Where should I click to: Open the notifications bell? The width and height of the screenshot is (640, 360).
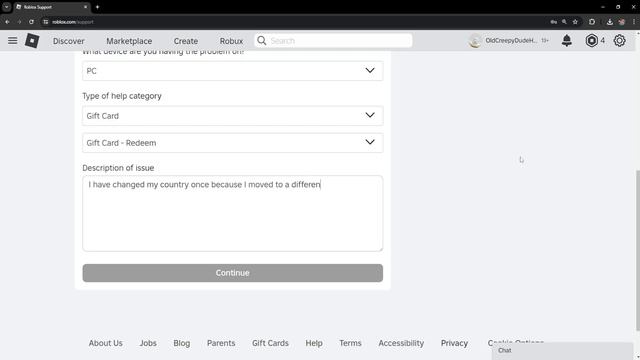567,40
